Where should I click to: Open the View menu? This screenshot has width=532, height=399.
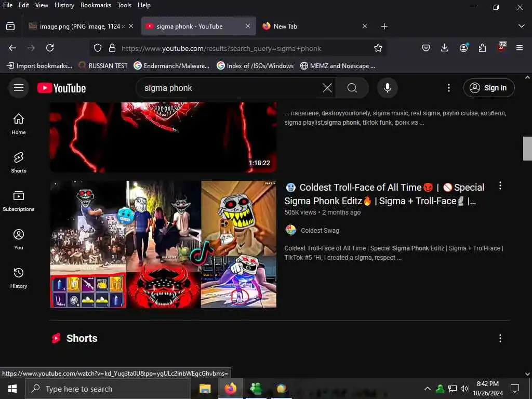pos(42,5)
